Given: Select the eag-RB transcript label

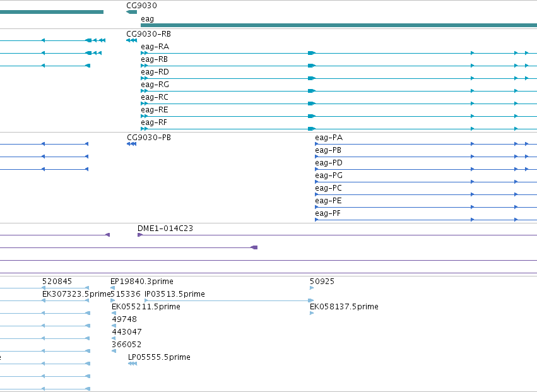Looking at the screenshot, I should tap(155, 59).
